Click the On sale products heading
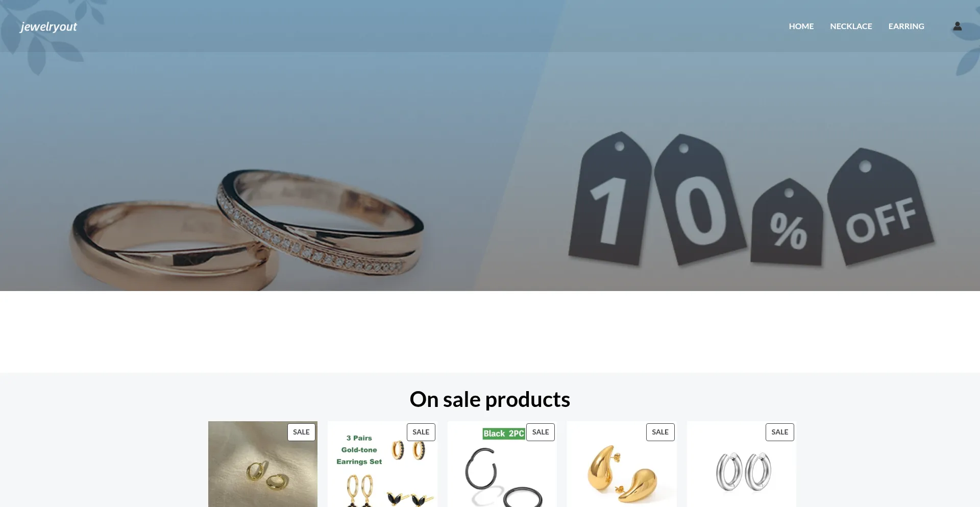Screen dimensions: 980x507 point(490,399)
